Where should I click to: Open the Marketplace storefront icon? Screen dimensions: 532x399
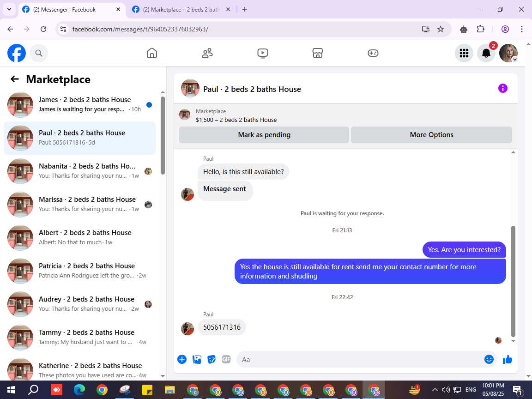tap(318, 53)
